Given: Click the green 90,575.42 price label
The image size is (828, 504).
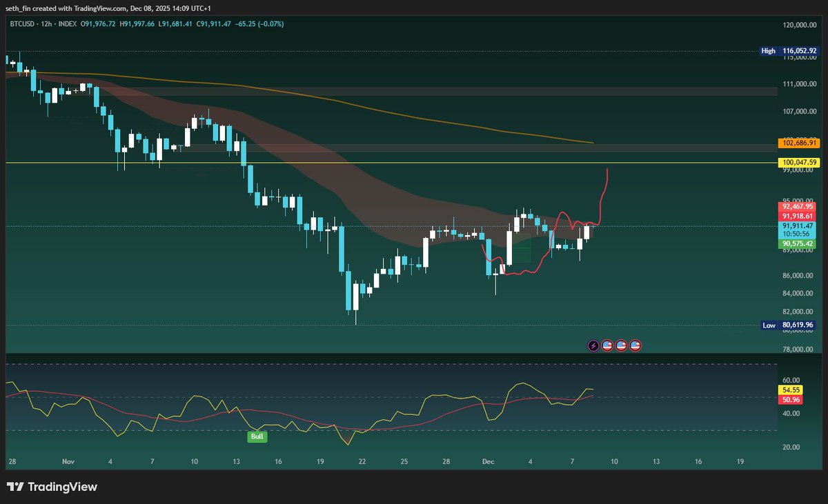Looking at the screenshot, I should pos(798,243).
